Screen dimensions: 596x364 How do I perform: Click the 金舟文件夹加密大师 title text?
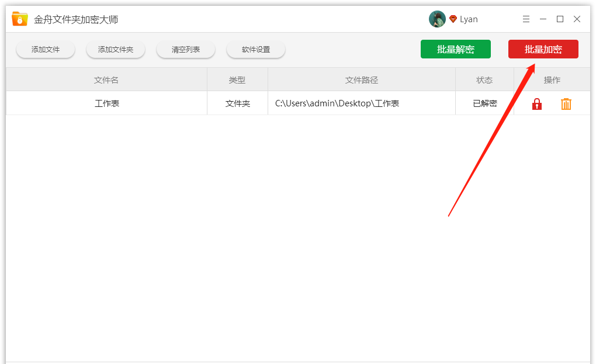point(76,19)
